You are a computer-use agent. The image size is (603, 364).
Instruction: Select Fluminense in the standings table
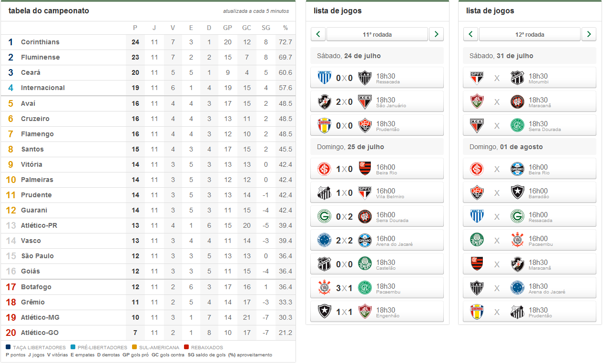point(40,57)
